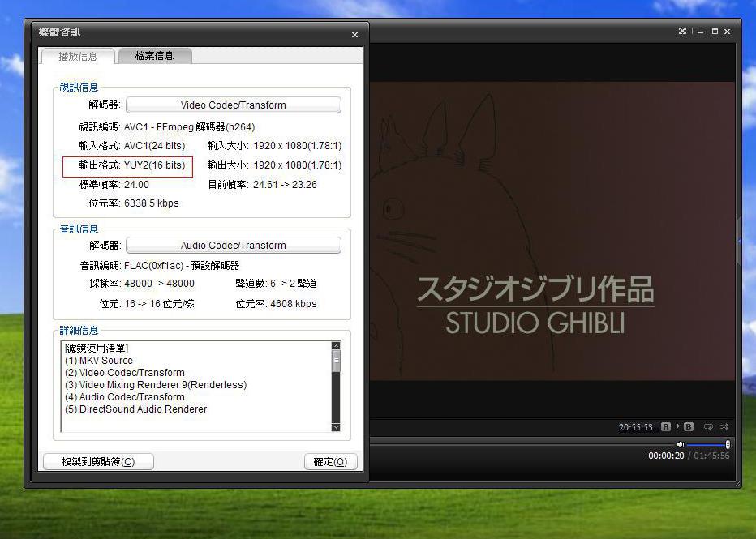Switch the player to full screen mode

tap(682, 32)
